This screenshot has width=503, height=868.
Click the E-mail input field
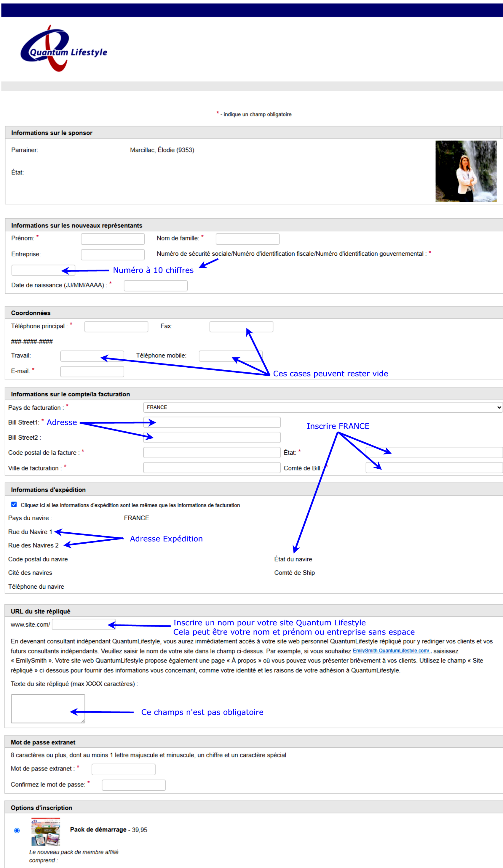click(x=92, y=371)
